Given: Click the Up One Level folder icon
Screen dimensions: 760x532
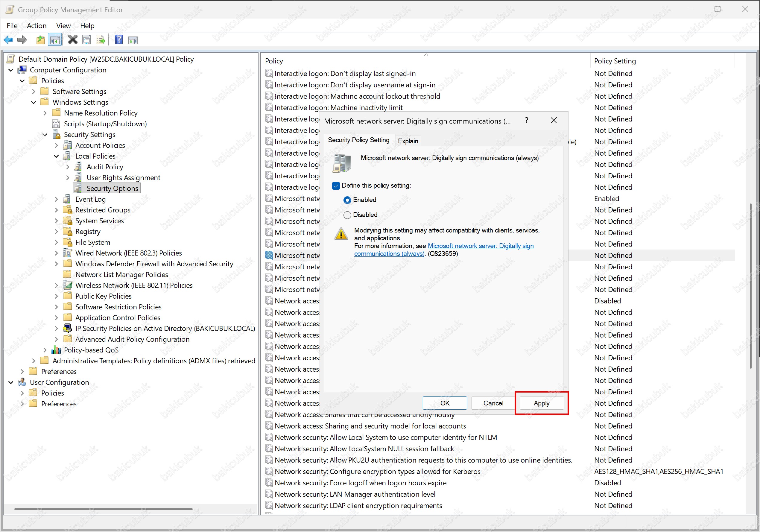Looking at the screenshot, I should pyautogui.click(x=40, y=40).
